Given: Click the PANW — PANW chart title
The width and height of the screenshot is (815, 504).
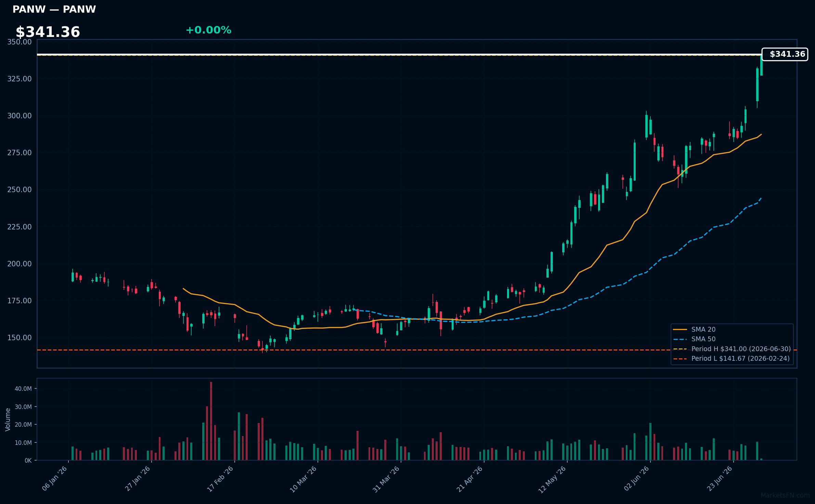Looking at the screenshot, I should [x=54, y=9].
